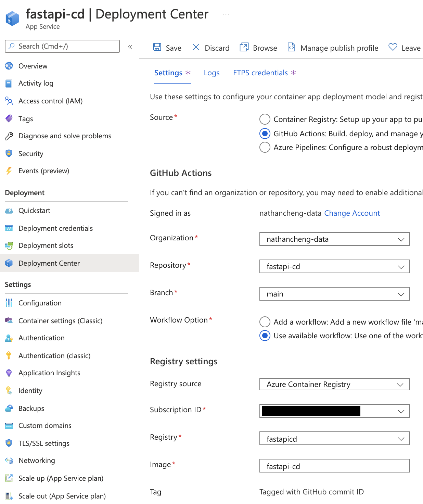Open Scale out (App Service plan)

62,496
